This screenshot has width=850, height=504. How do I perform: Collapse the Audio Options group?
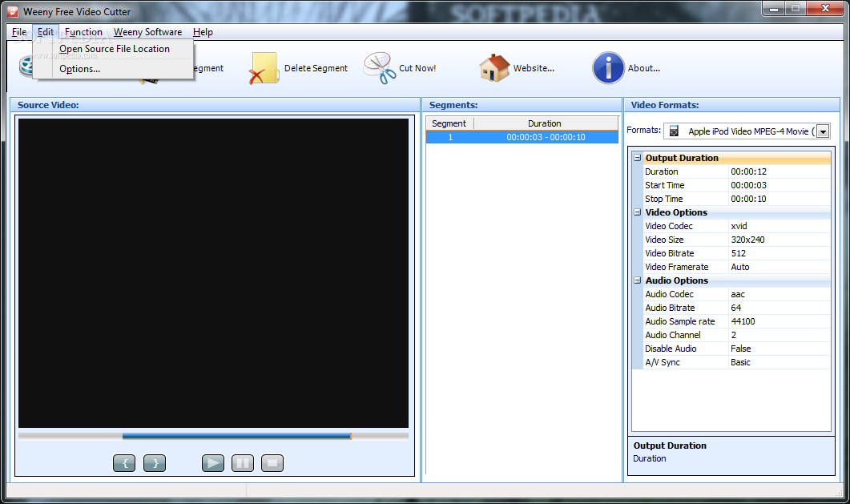[x=638, y=280]
